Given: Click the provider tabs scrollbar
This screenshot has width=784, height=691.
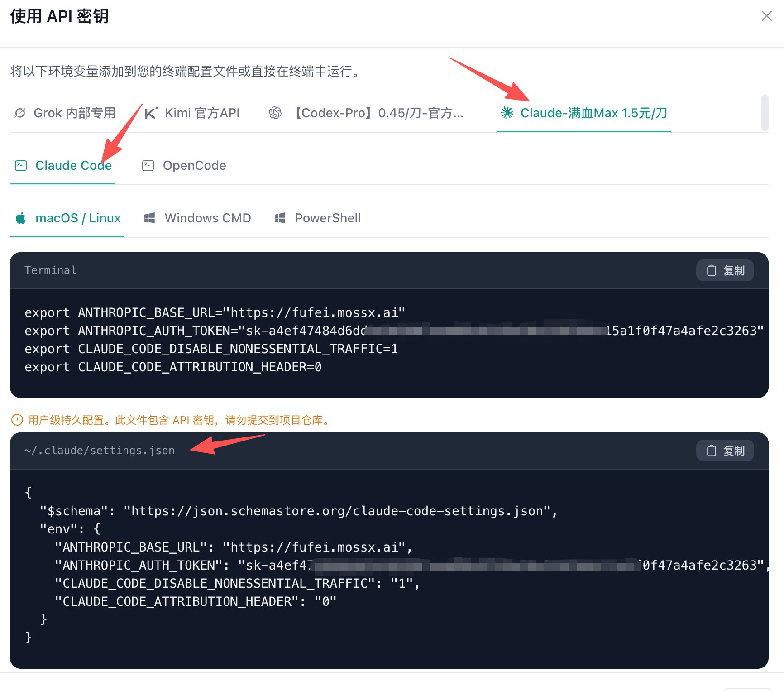Looking at the screenshot, I should pos(765,113).
